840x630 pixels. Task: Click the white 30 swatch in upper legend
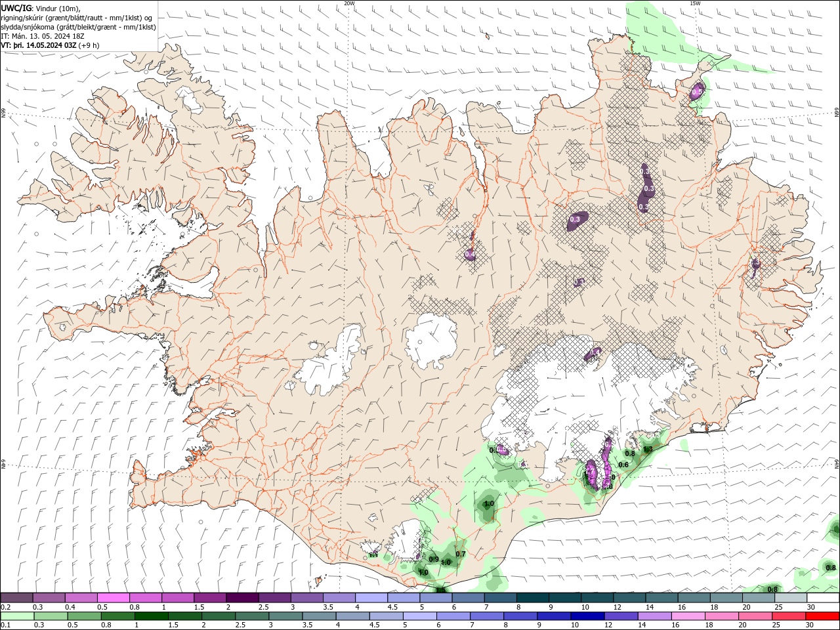[x=823, y=598]
